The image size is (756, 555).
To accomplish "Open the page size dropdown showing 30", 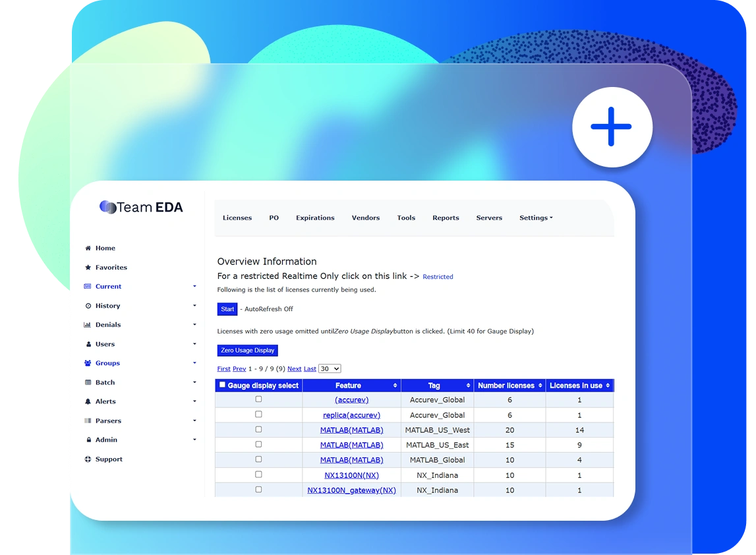I will point(330,369).
